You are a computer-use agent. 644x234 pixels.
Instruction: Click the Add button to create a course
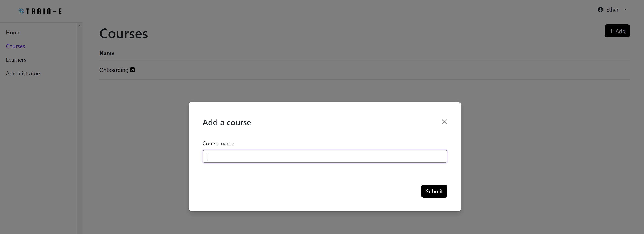click(x=617, y=31)
